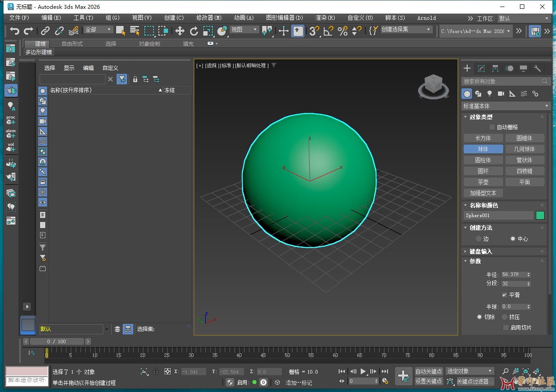This screenshot has width=556, height=392.
Task: Click the green object color swatch
Action: (540, 215)
